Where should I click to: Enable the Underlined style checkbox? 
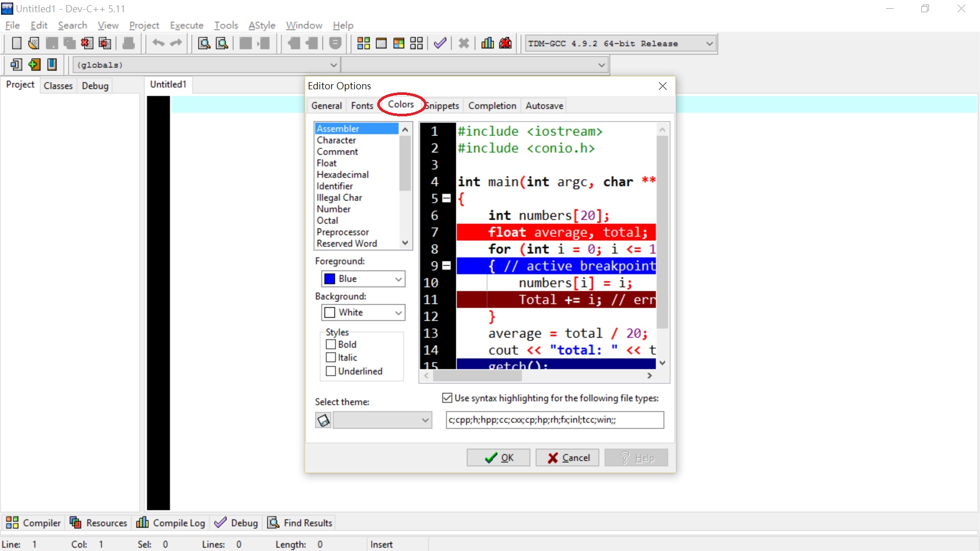coord(331,371)
